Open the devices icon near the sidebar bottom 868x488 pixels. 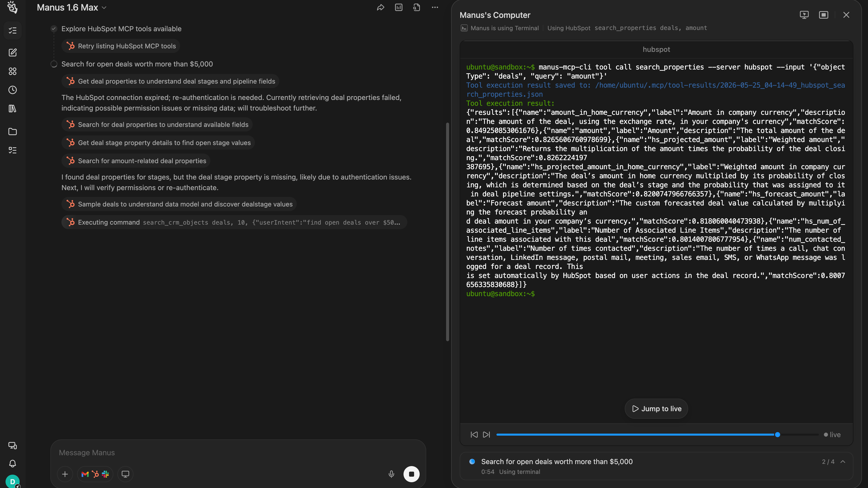pyautogui.click(x=12, y=445)
